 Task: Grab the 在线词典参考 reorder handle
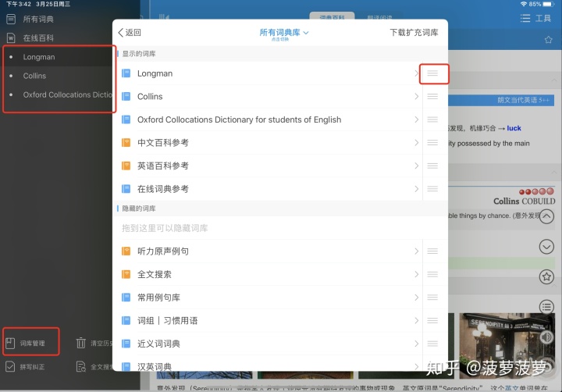pyautogui.click(x=432, y=189)
